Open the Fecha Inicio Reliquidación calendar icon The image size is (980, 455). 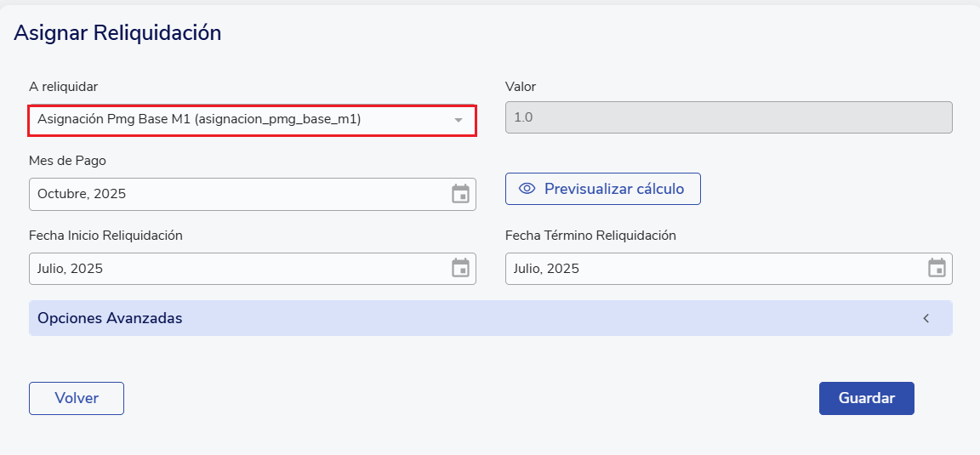(460, 269)
